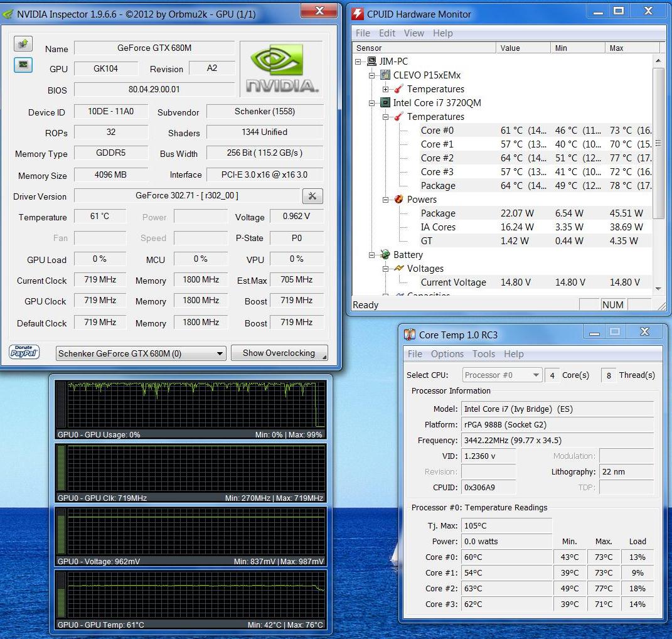The width and height of the screenshot is (672, 639).
Task: Click the BIOS version field 80.04.29.00.01
Action: (154, 89)
